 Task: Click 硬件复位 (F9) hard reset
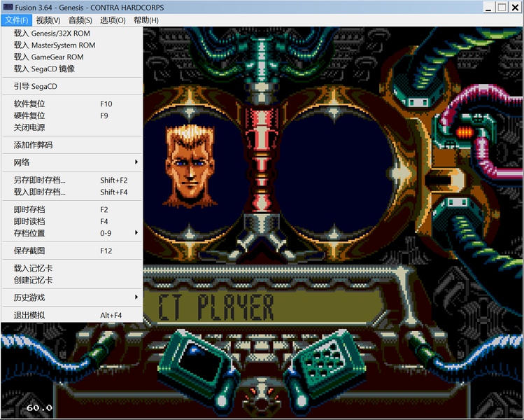72,115
